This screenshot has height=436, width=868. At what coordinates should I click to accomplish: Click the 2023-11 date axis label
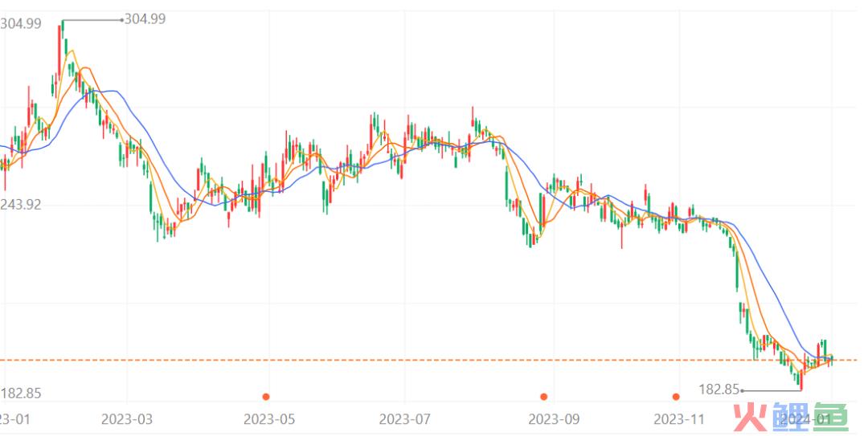click(x=679, y=419)
